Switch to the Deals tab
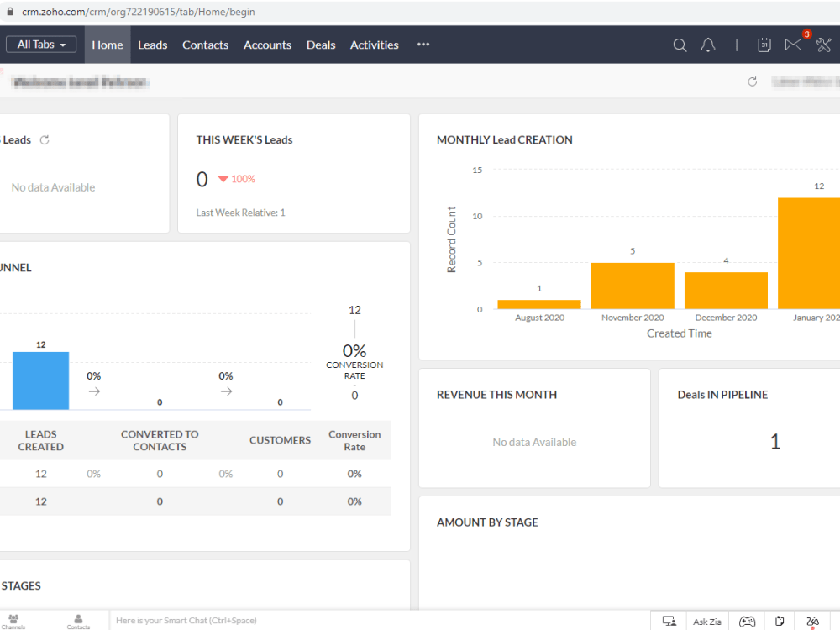Viewport: 840px width, 630px height. (321, 45)
